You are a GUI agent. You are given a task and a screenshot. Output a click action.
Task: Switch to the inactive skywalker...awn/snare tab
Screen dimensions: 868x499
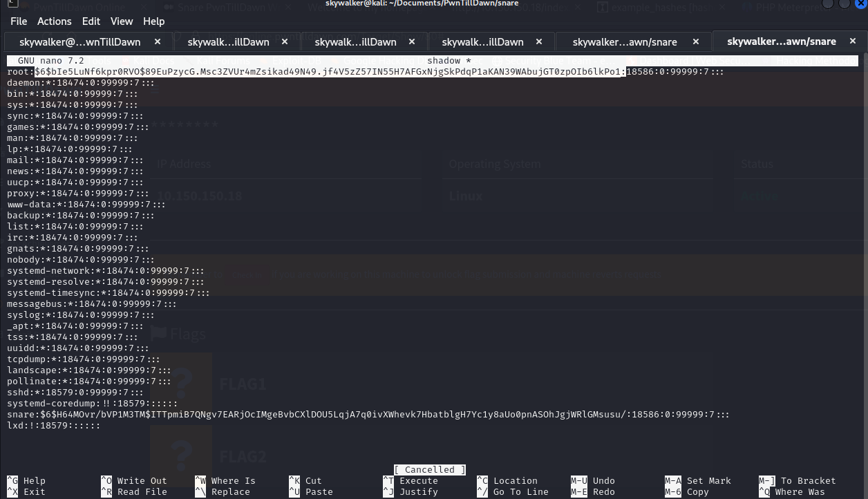pos(624,41)
